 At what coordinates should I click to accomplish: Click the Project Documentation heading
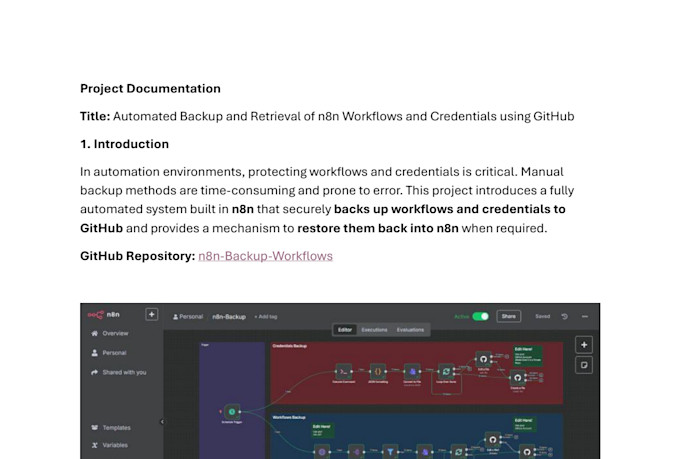click(x=150, y=89)
